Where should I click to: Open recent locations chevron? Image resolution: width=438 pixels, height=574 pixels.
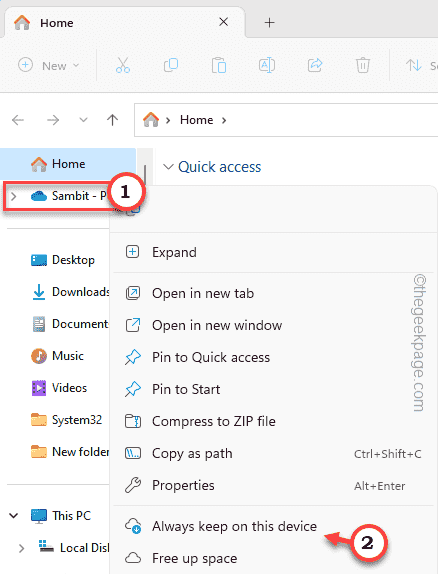[x=83, y=120]
